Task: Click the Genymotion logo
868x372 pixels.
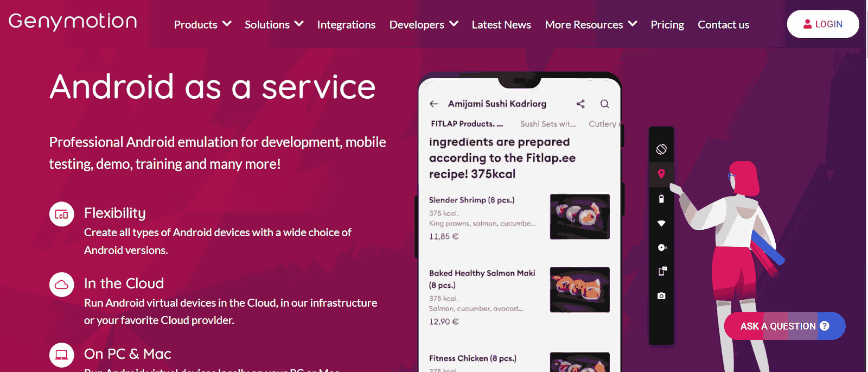Action: click(x=73, y=22)
